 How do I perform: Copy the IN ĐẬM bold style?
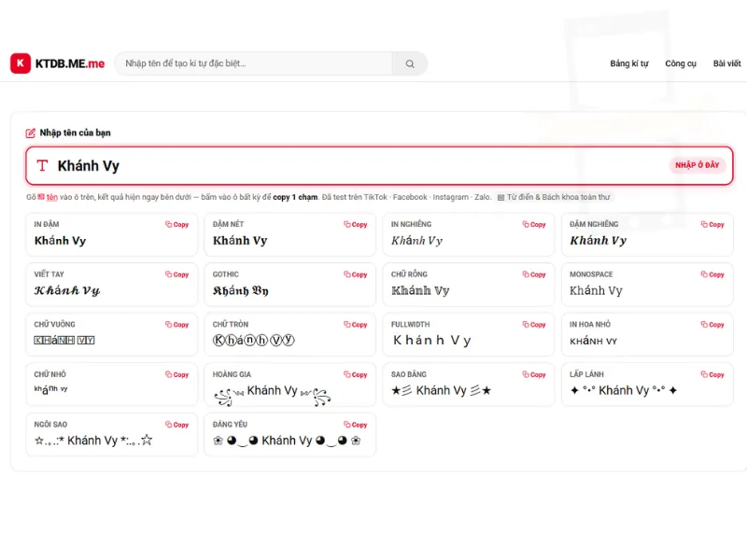click(176, 224)
